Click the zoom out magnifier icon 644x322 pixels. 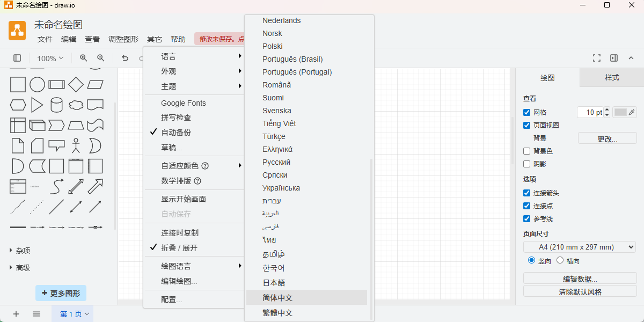pyautogui.click(x=100, y=58)
